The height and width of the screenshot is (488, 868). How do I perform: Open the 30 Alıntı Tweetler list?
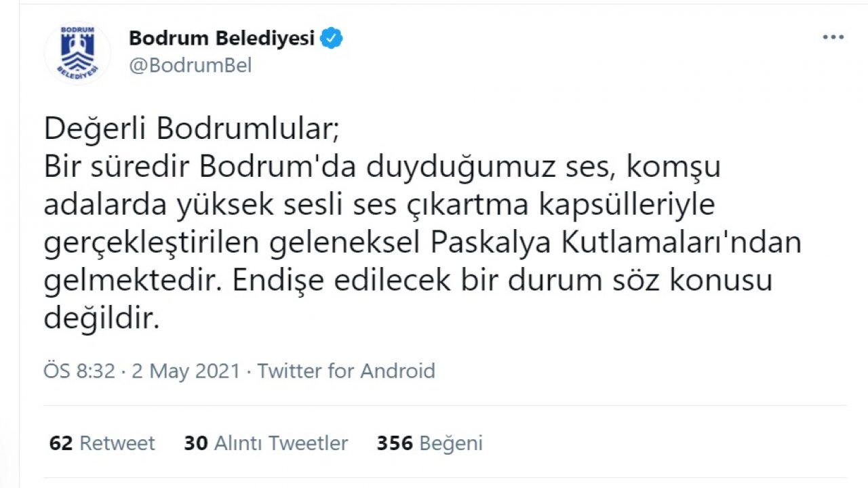[266, 443]
